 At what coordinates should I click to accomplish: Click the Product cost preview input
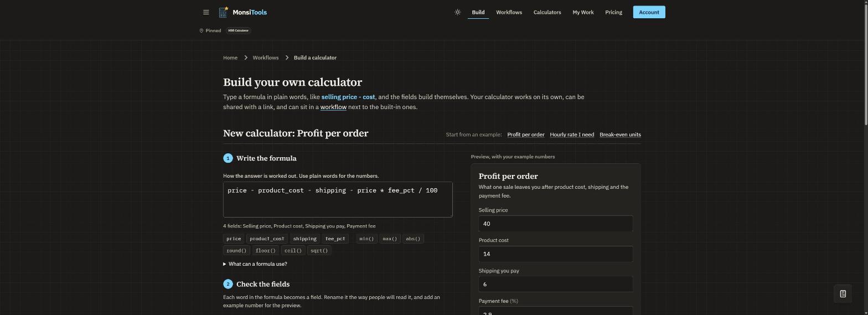click(555, 254)
